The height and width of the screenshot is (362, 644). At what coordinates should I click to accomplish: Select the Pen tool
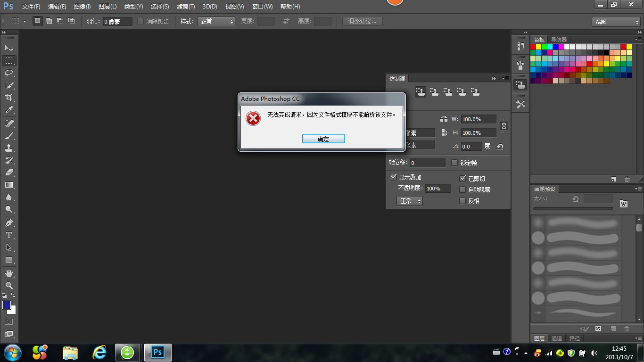click(x=9, y=222)
